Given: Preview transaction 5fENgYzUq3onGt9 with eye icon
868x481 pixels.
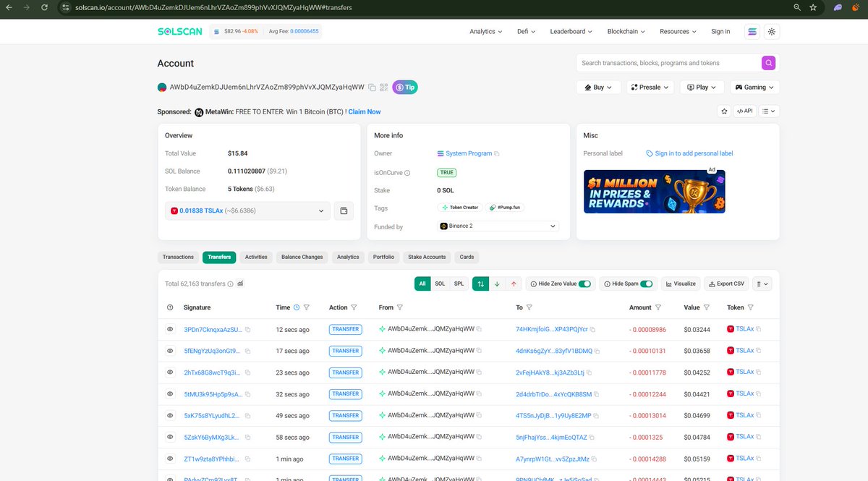Looking at the screenshot, I should pyautogui.click(x=170, y=351).
